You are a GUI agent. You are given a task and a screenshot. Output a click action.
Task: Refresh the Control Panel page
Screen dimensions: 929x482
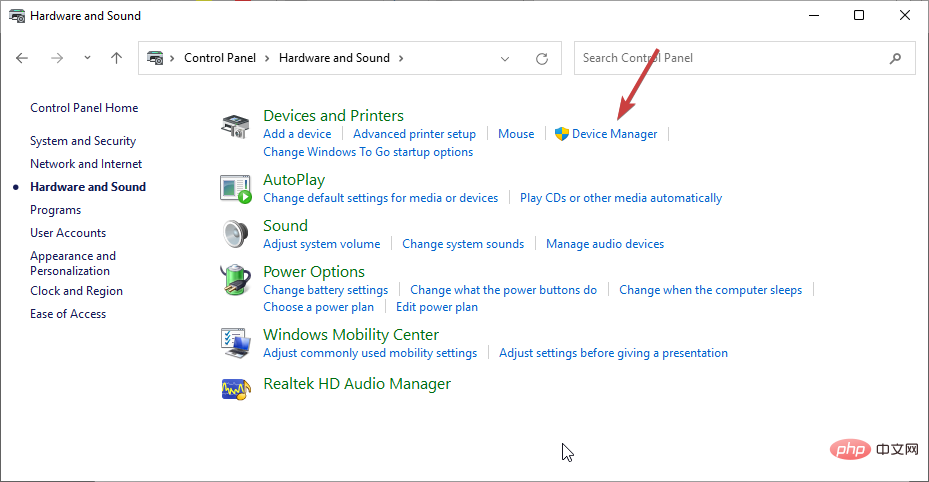click(542, 59)
